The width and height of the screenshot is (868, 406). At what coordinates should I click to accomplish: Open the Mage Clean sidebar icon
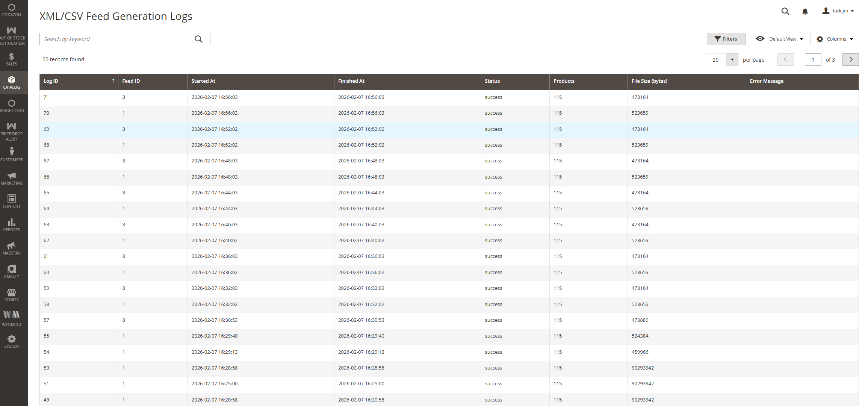12,106
